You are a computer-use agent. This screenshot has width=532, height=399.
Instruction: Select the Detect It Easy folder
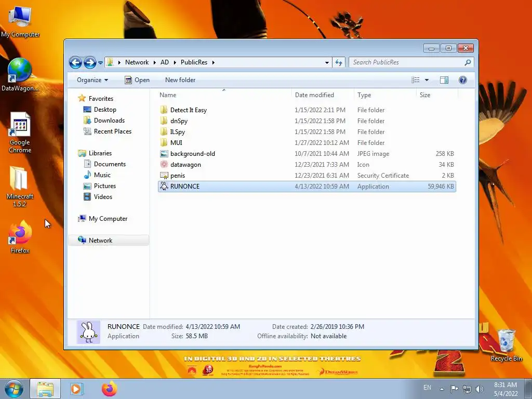pos(307,110)
